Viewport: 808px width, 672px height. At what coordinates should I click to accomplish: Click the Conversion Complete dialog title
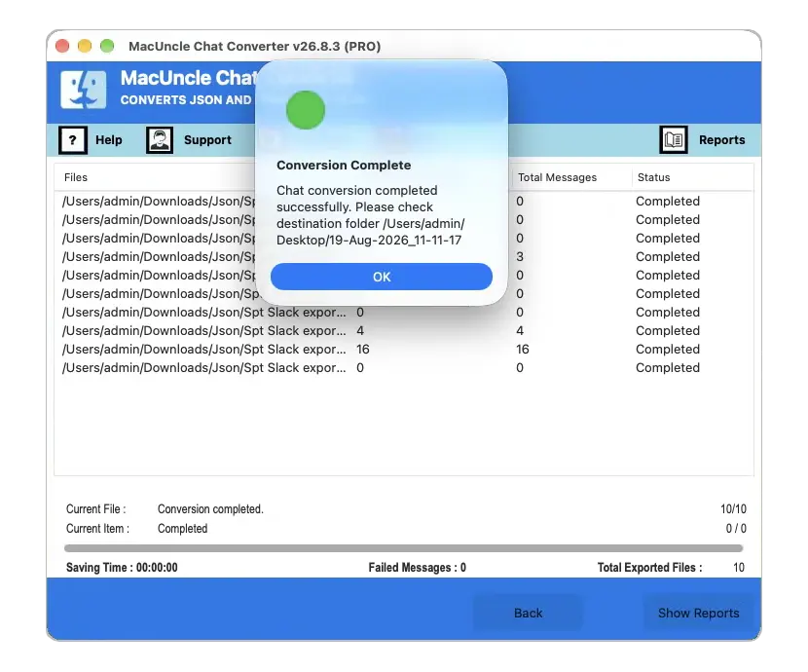(x=344, y=166)
